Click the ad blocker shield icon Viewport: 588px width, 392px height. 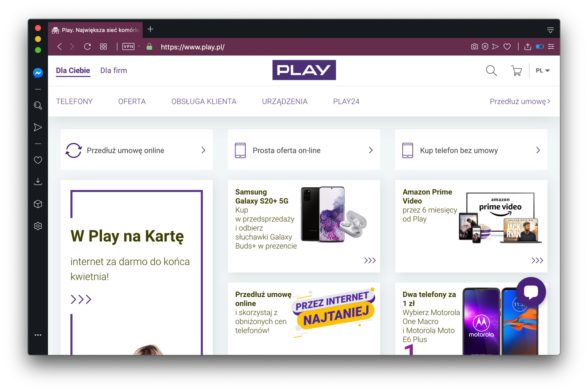pos(485,46)
